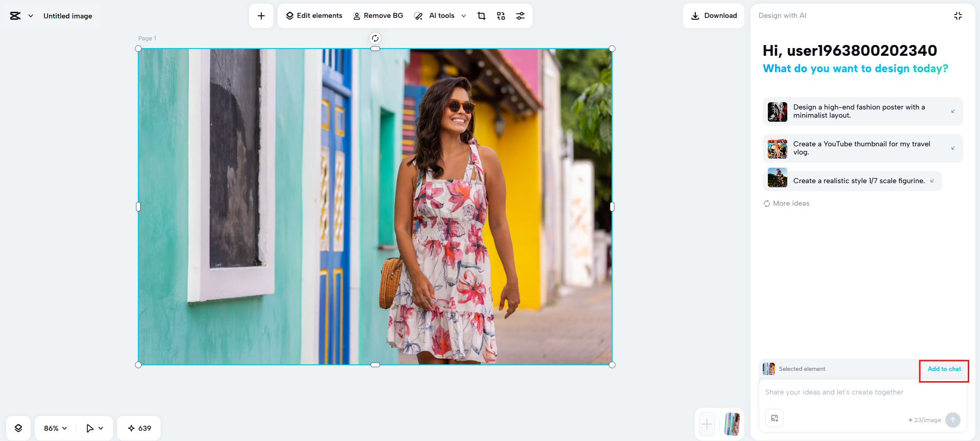Screen dimensions: 980x441
Task: Click the crop tool icon
Action: [481, 16]
